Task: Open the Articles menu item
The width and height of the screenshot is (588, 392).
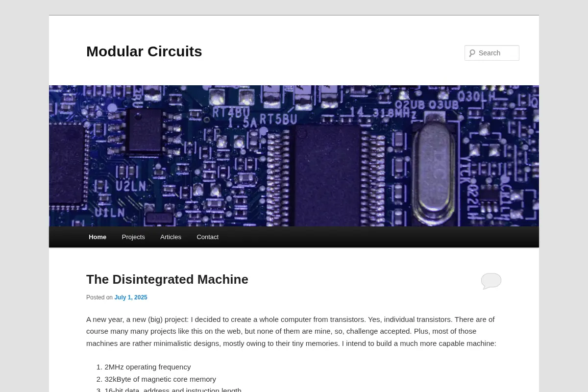Action: pyautogui.click(x=171, y=237)
